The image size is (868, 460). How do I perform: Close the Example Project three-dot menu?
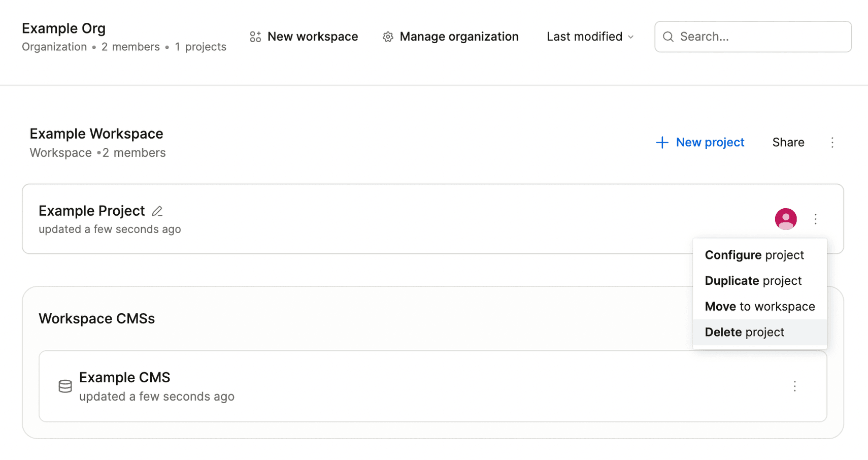click(815, 219)
